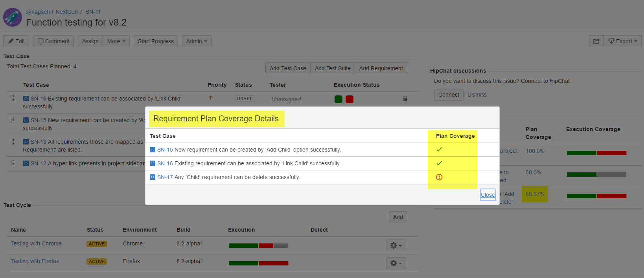
Task: Delete SN-16 test case with trash icon
Action: 405,99
